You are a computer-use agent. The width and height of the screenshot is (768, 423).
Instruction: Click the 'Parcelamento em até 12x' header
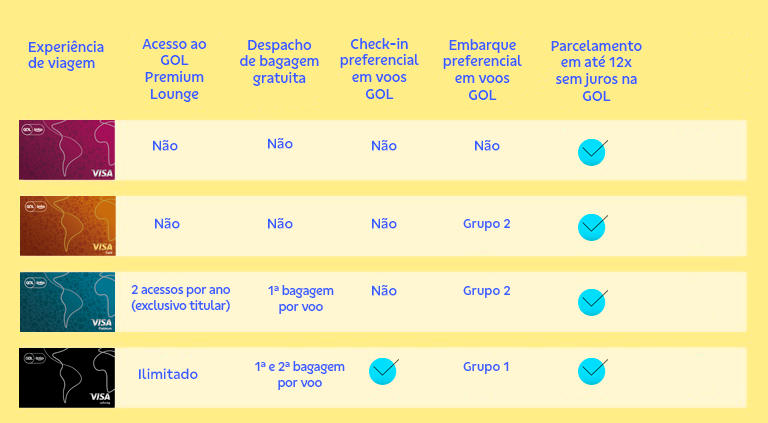click(x=596, y=70)
